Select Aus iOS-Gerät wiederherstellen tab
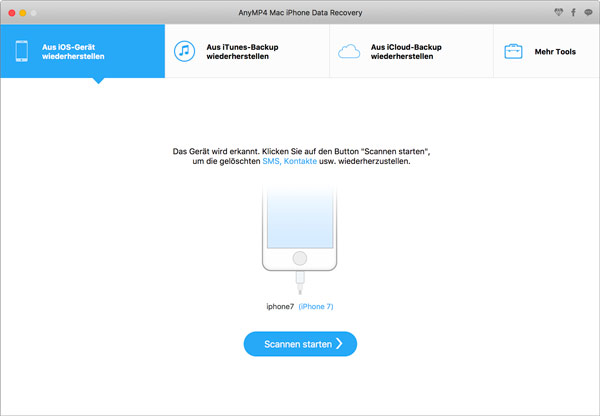 [x=83, y=51]
